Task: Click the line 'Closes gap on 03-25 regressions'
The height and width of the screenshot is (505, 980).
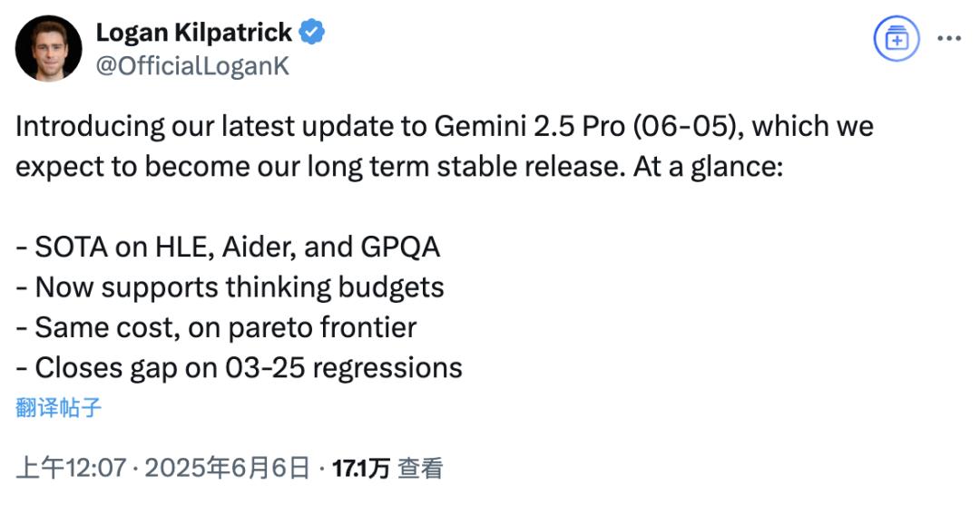Action: click(x=239, y=368)
